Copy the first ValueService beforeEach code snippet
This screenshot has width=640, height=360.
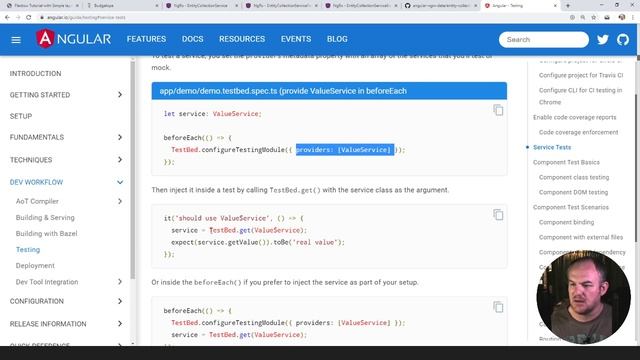498,110
